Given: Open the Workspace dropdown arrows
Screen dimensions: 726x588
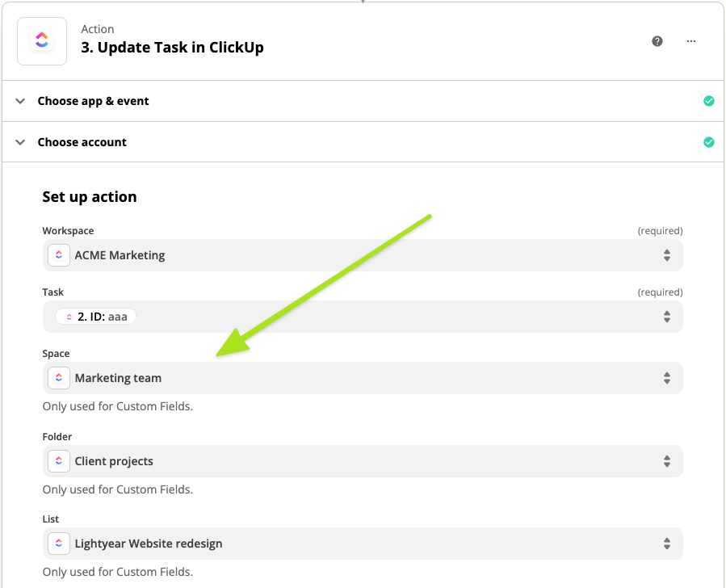Looking at the screenshot, I should [667, 255].
